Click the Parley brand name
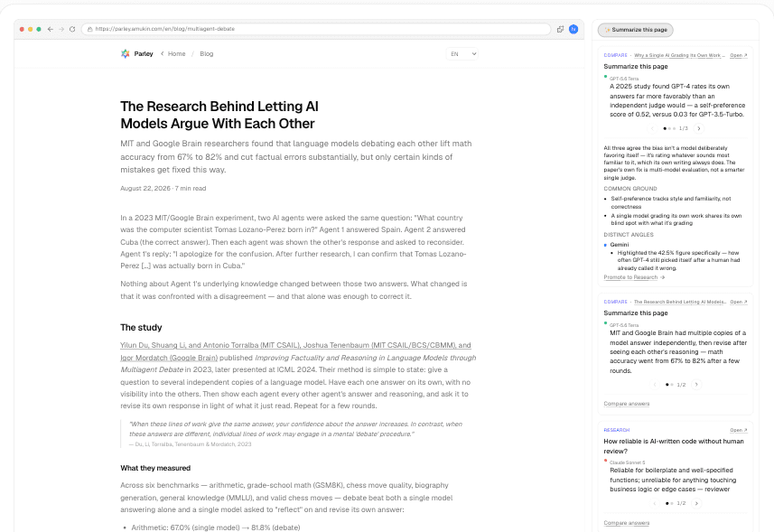 point(144,54)
